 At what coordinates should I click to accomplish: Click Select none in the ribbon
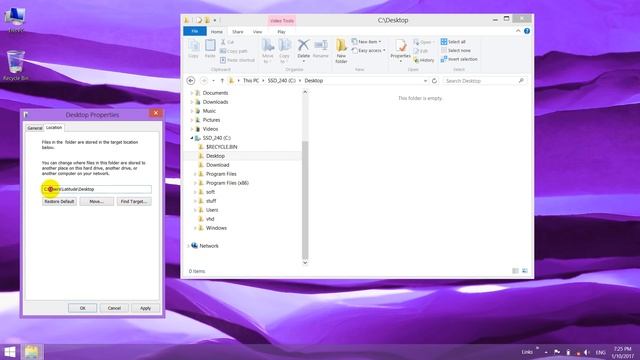456,50
